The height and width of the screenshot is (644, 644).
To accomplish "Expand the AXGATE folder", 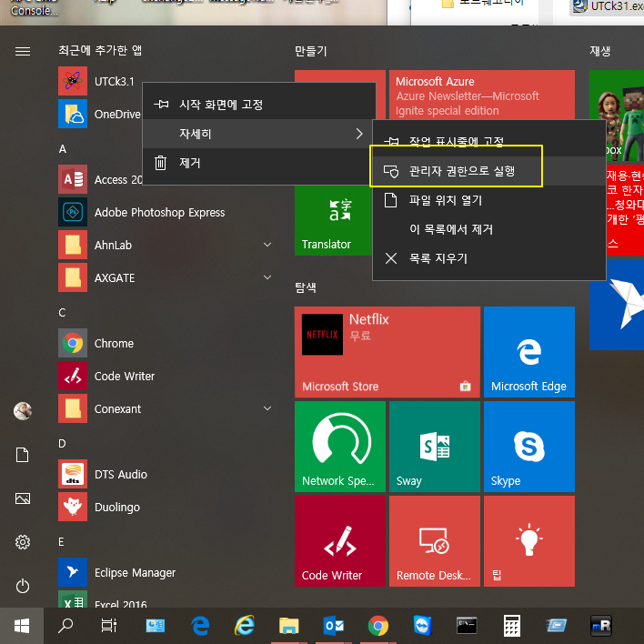I will [267, 277].
